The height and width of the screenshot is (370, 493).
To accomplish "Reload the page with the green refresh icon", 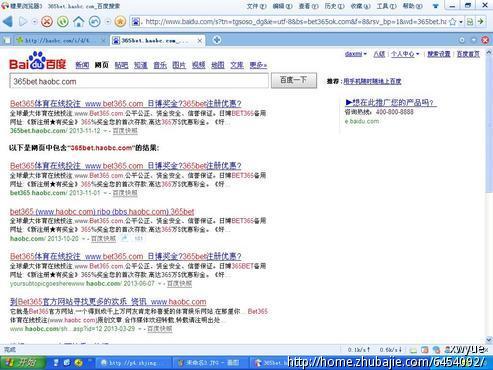I will (63, 22).
